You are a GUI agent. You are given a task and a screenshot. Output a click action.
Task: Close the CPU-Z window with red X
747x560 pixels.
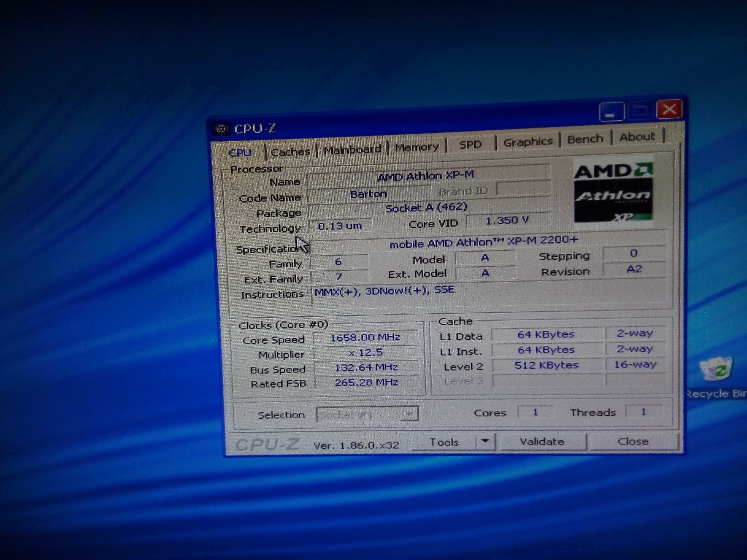(669, 109)
